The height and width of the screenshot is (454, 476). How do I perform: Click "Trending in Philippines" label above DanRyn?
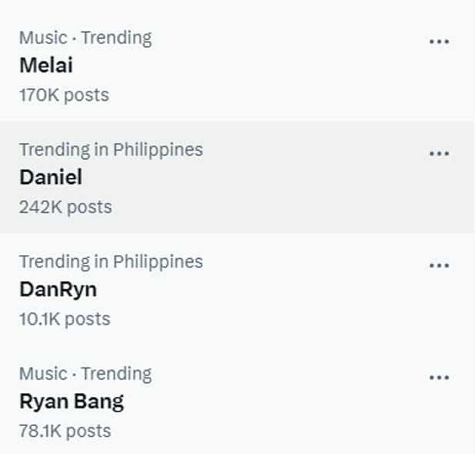pos(111,262)
